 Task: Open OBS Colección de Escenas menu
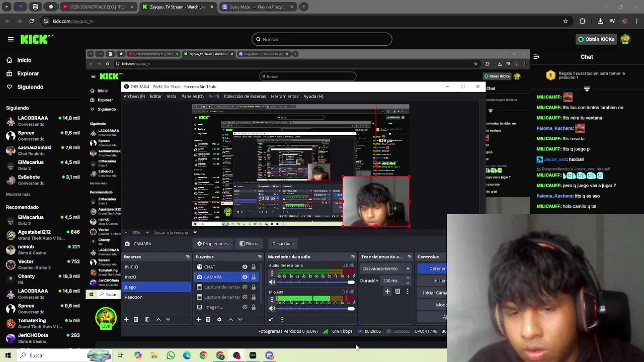(x=245, y=97)
